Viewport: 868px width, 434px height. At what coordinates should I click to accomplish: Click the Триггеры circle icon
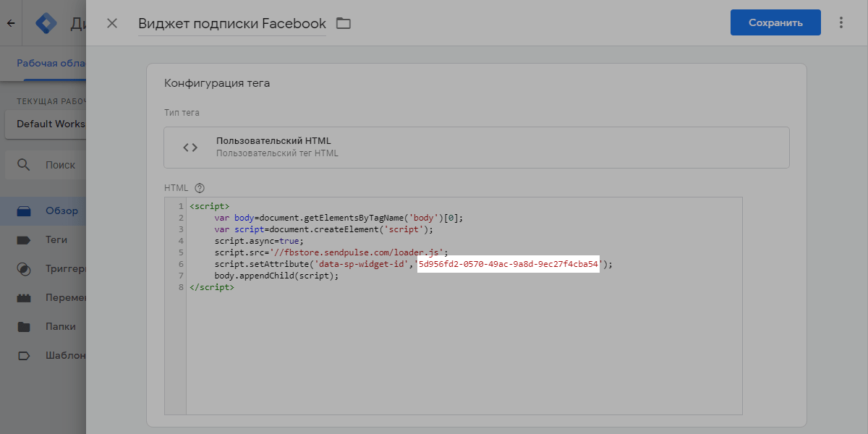click(24, 268)
